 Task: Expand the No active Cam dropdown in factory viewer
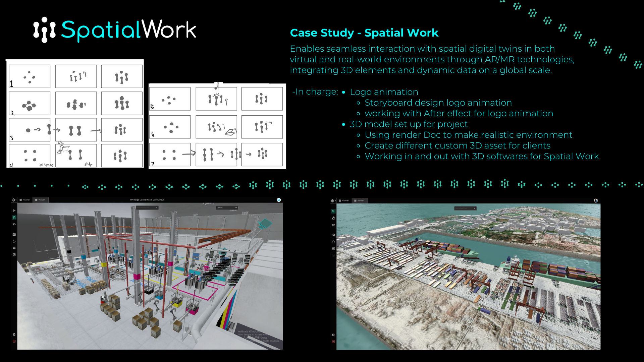click(147, 207)
